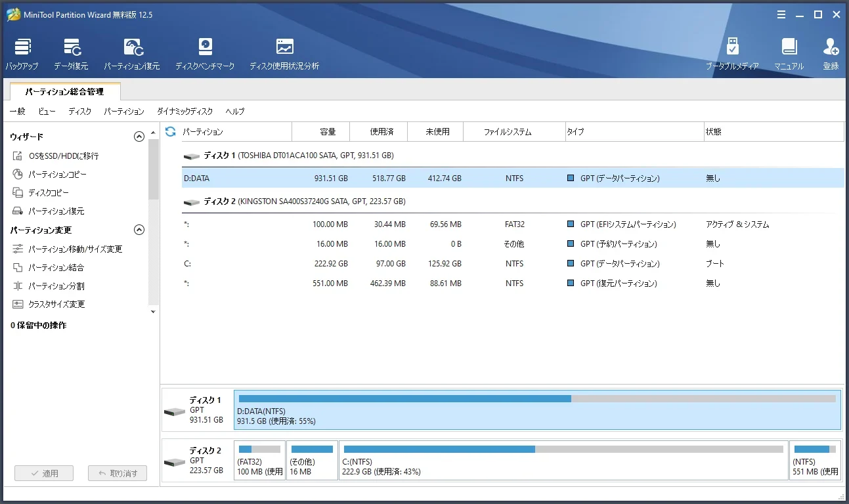Click the C:(NTFS) block in disk map

pyautogui.click(x=563, y=461)
